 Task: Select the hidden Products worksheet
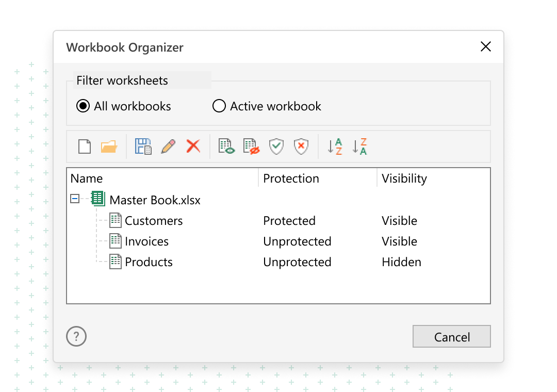point(148,262)
